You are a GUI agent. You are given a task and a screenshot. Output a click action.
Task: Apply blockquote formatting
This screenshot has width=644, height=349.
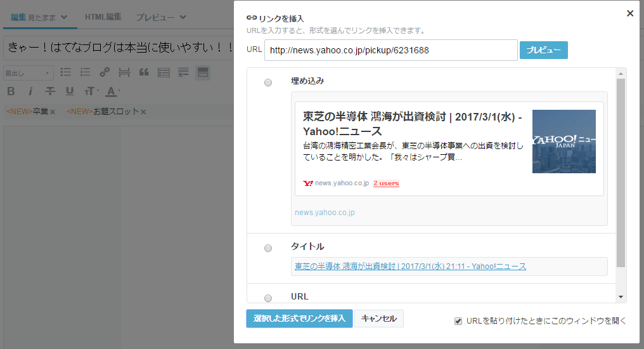tap(144, 72)
